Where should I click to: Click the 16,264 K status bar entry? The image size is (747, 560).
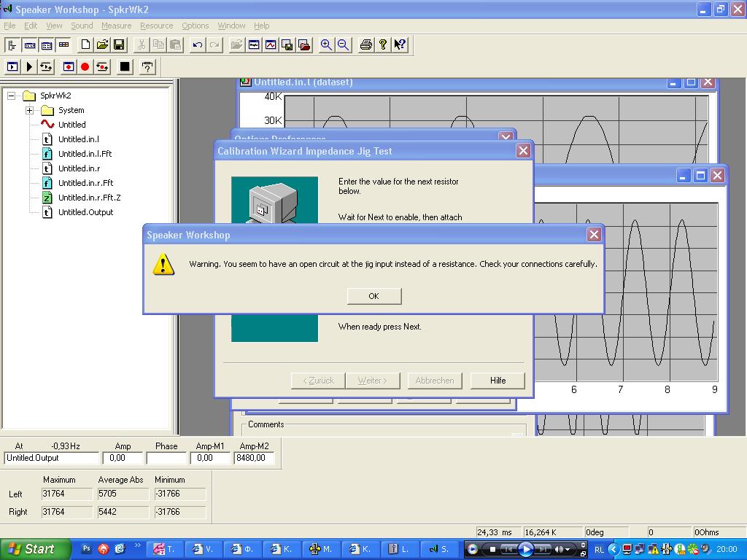tap(552, 532)
